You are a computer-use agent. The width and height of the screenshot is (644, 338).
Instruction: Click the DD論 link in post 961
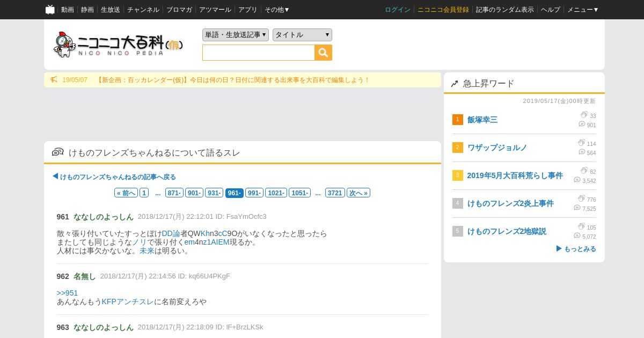point(171,233)
